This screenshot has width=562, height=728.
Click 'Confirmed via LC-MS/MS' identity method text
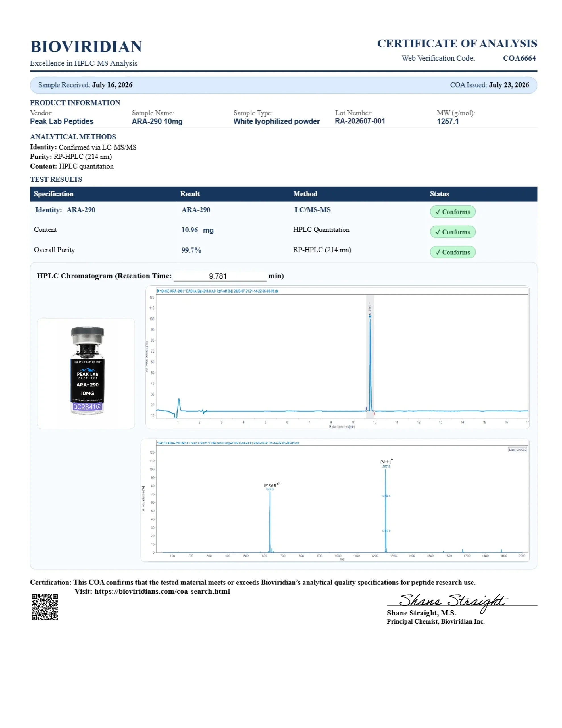(x=97, y=147)
